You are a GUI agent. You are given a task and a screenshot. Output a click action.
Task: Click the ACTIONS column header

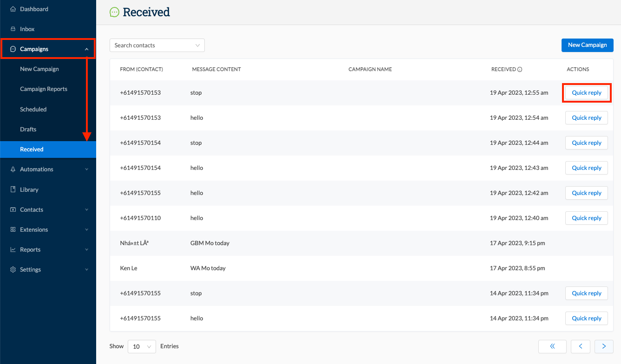[x=578, y=70]
